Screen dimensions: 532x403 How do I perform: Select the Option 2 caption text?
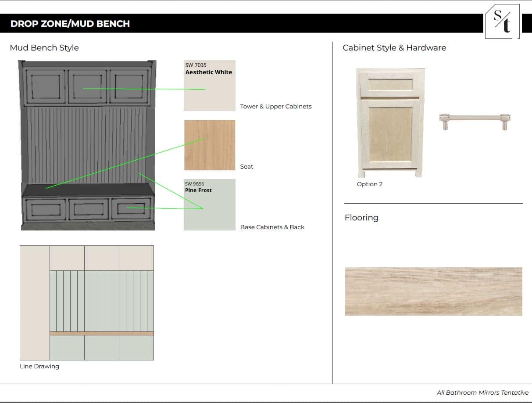(369, 184)
